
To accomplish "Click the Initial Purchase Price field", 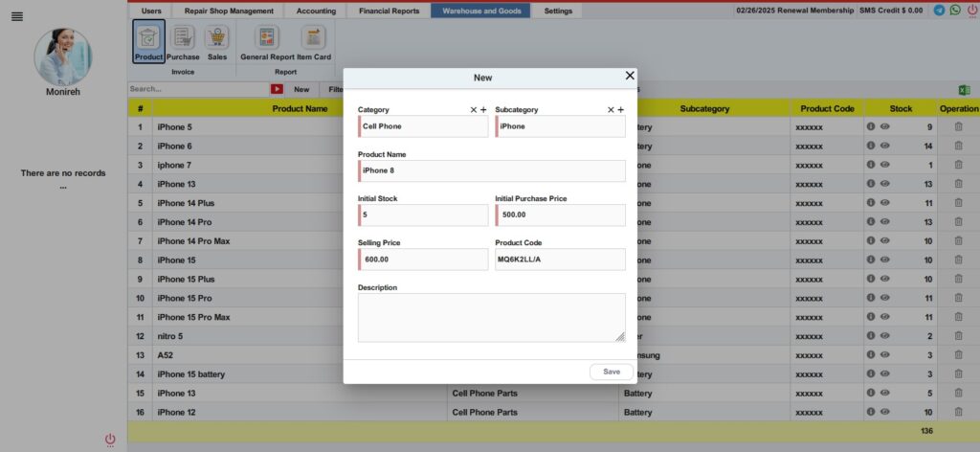I will coord(561,215).
